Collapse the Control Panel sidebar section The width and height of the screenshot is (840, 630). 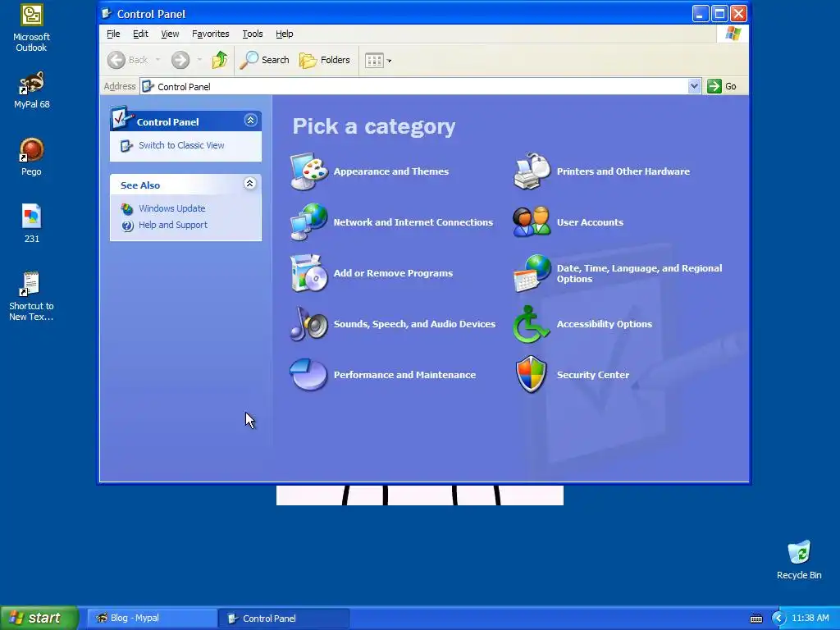tap(250, 120)
